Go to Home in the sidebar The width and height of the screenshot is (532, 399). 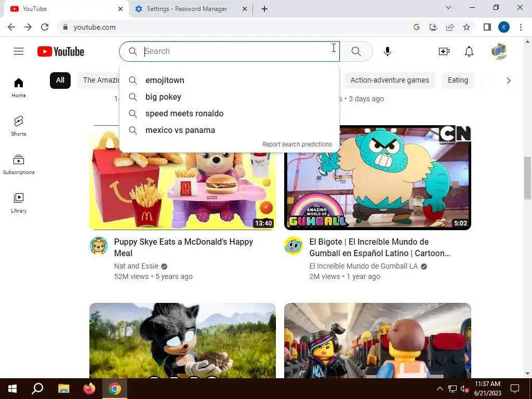(x=19, y=87)
